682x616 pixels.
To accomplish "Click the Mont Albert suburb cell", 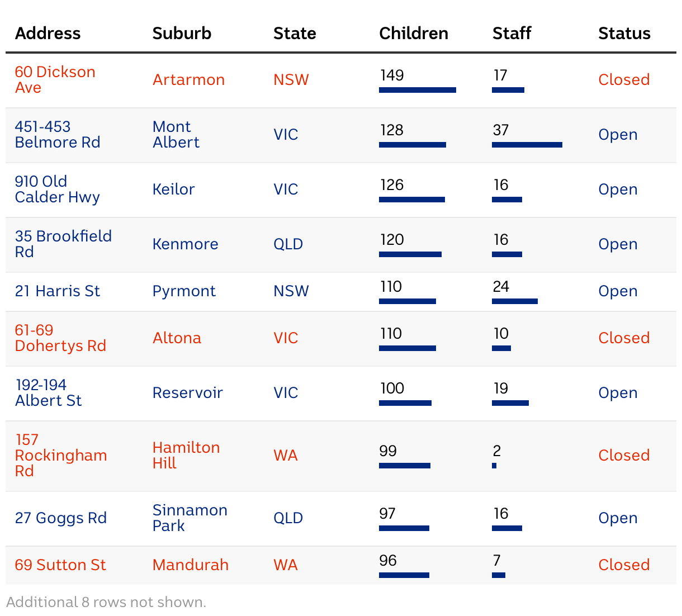I will (176, 135).
